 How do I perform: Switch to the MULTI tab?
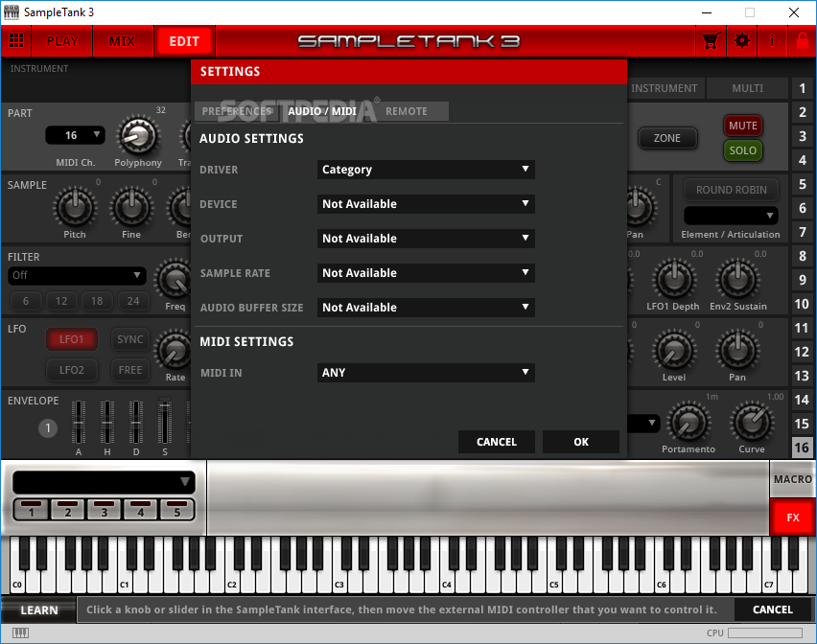[x=747, y=88]
